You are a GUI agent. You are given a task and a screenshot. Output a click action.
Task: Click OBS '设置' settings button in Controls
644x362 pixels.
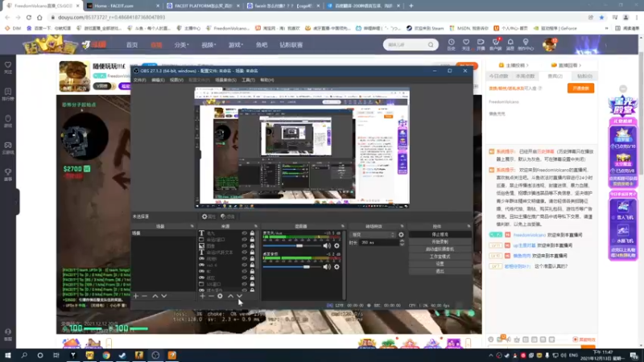pos(440,264)
